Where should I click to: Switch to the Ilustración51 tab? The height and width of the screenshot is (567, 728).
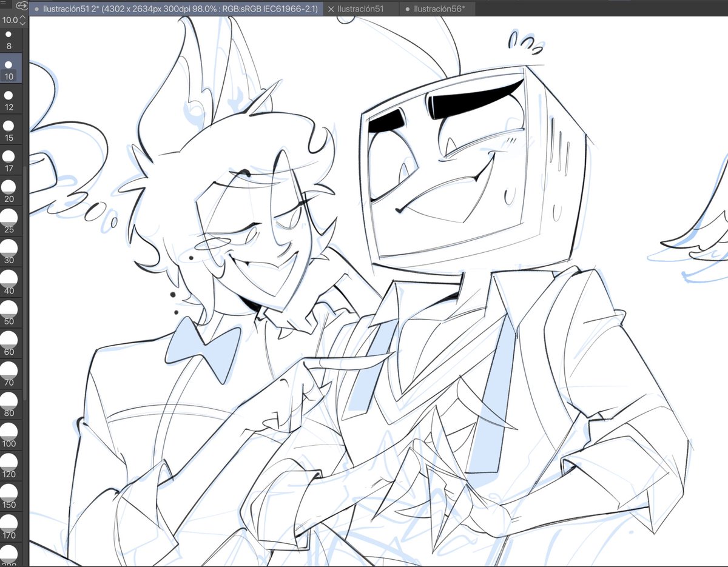(x=360, y=9)
